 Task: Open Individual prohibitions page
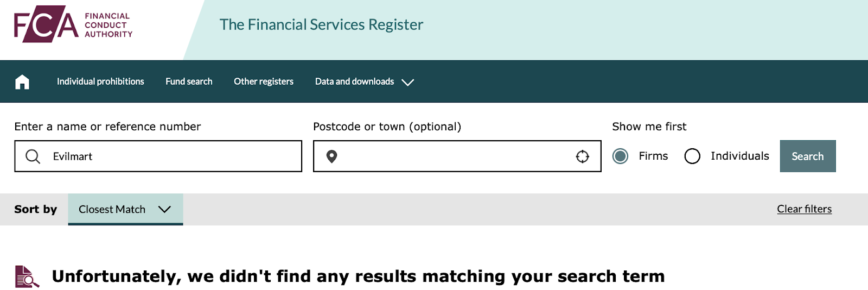100,81
